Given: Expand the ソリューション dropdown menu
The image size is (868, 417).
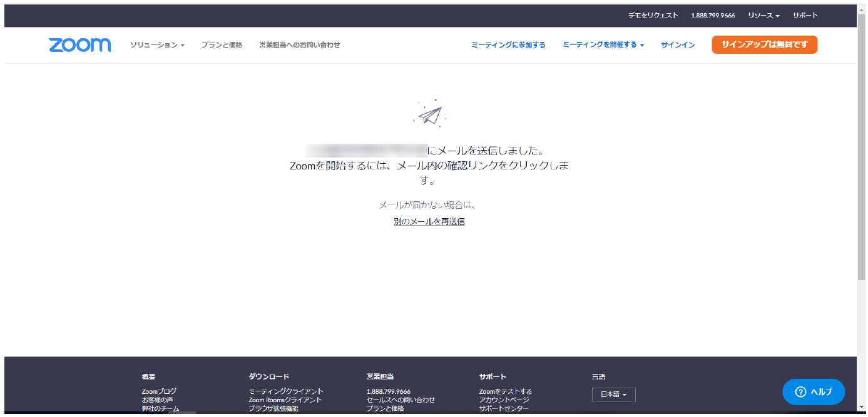Looking at the screenshot, I should tap(157, 45).
